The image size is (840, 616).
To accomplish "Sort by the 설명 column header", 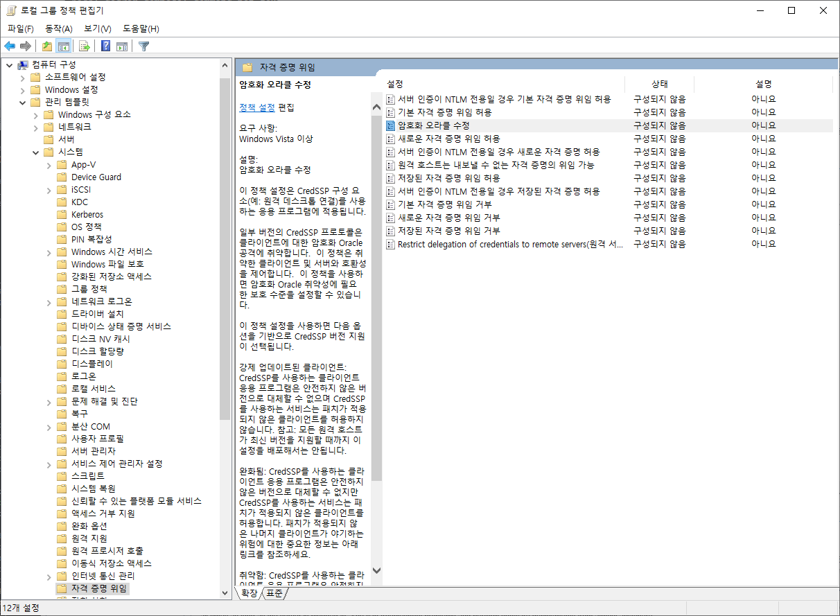I will pos(763,84).
